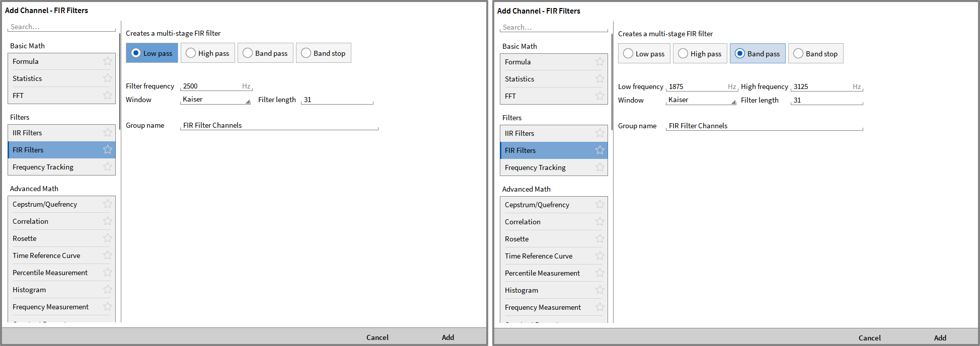Open Kaiser window dropdown beside the Filter frequency field
The width and height of the screenshot is (980, 346).
(x=215, y=100)
